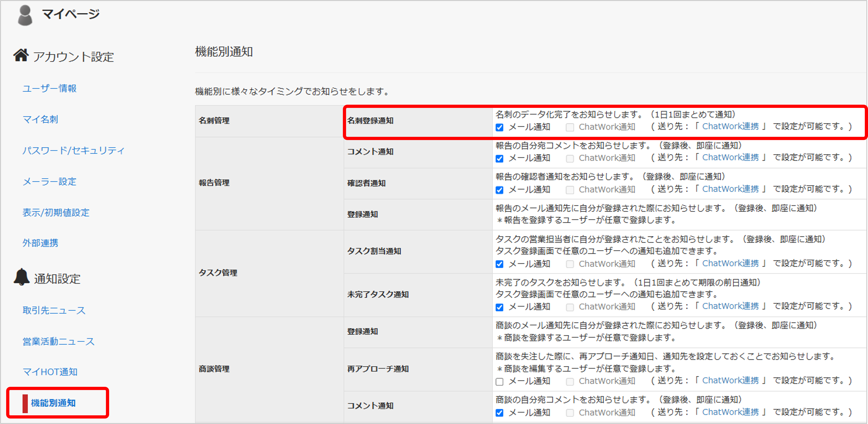Select the 機能別通知 sidebar item
Image resolution: width=868 pixels, height=424 pixels.
point(53,403)
